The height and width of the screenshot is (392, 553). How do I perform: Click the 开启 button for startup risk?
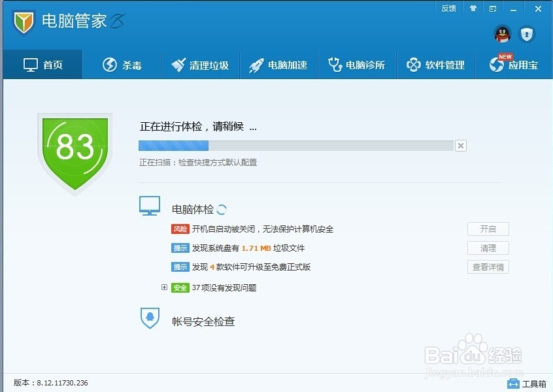pyautogui.click(x=488, y=229)
